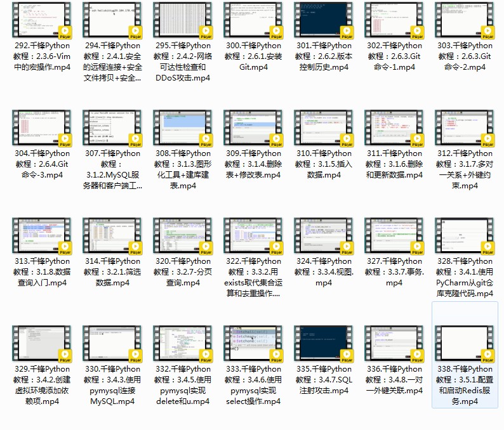Select video icon for 295 网络可达性检查 file
Viewport: 504px width, 430px height.
[x=183, y=20]
